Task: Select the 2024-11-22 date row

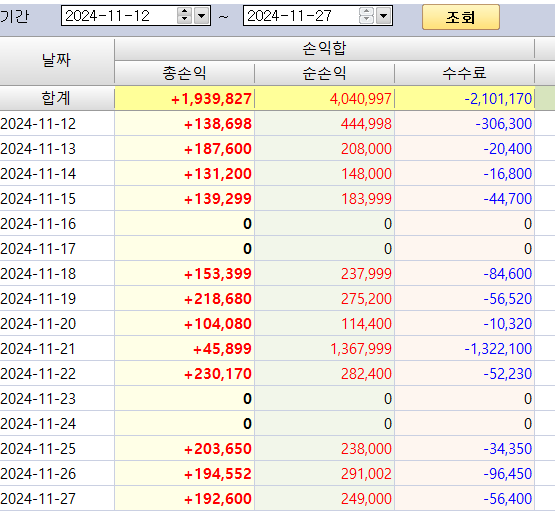Action: click(57, 374)
